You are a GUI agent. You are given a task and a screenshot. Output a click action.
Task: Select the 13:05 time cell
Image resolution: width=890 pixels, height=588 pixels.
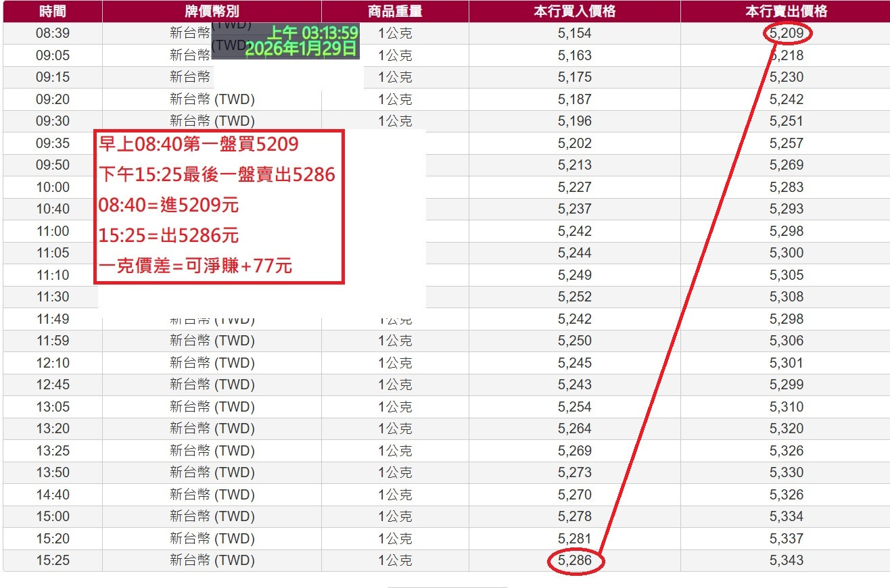click(x=53, y=407)
